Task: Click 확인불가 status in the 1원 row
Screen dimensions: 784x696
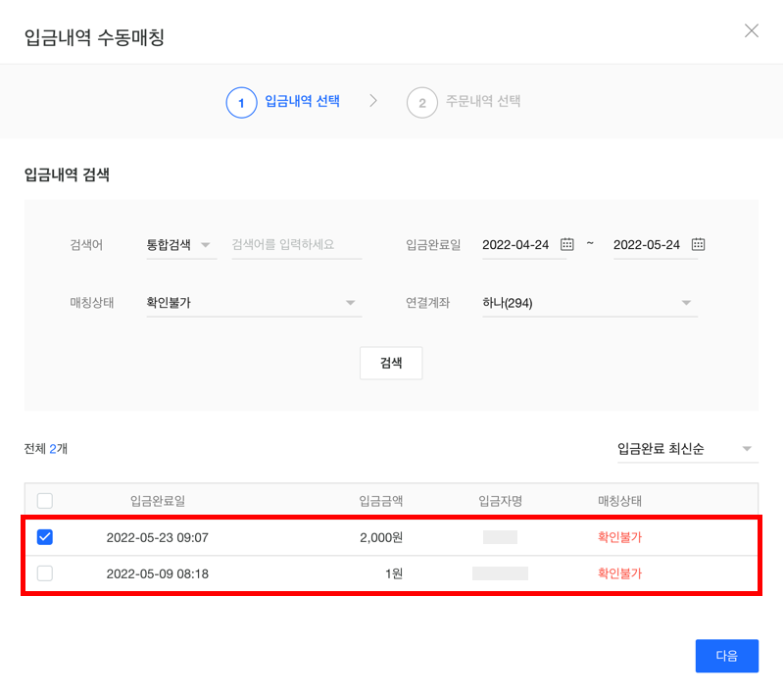Action: pos(620,573)
